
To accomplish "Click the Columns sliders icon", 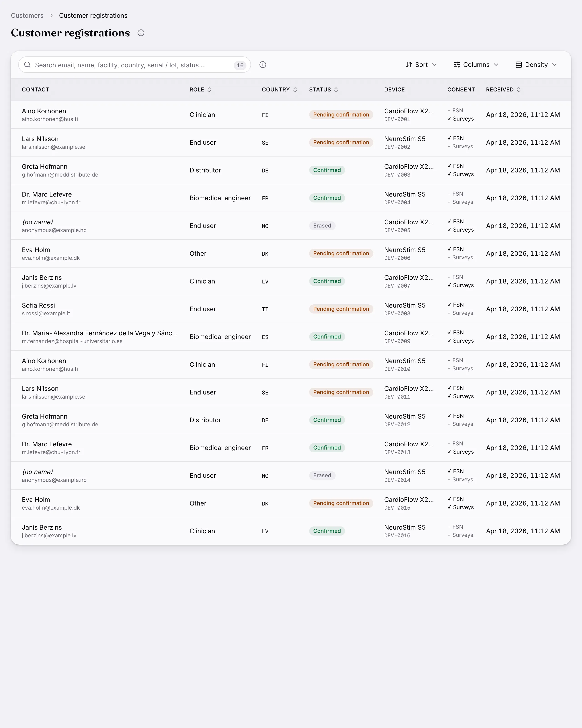I will click(x=457, y=65).
